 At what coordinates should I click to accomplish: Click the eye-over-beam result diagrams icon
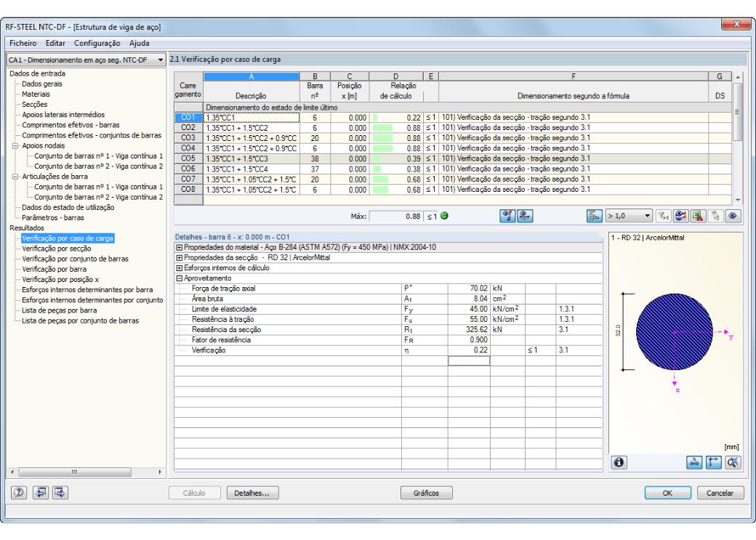click(525, 216)
